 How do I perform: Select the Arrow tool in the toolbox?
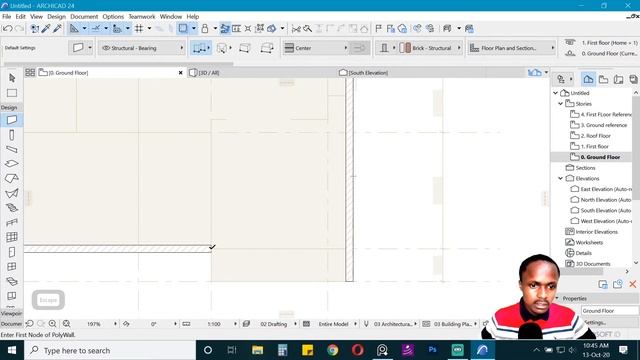(12, 78)
